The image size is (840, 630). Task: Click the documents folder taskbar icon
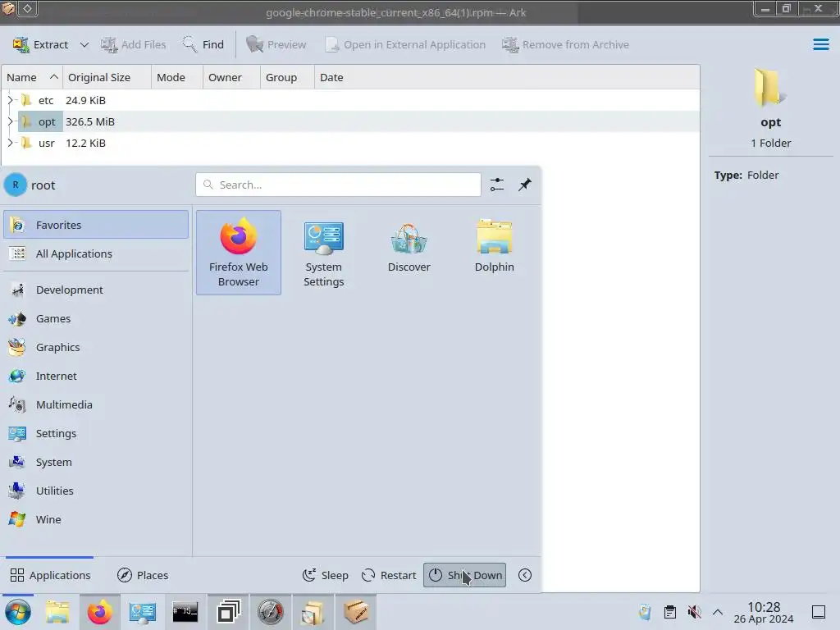point(313,612)
